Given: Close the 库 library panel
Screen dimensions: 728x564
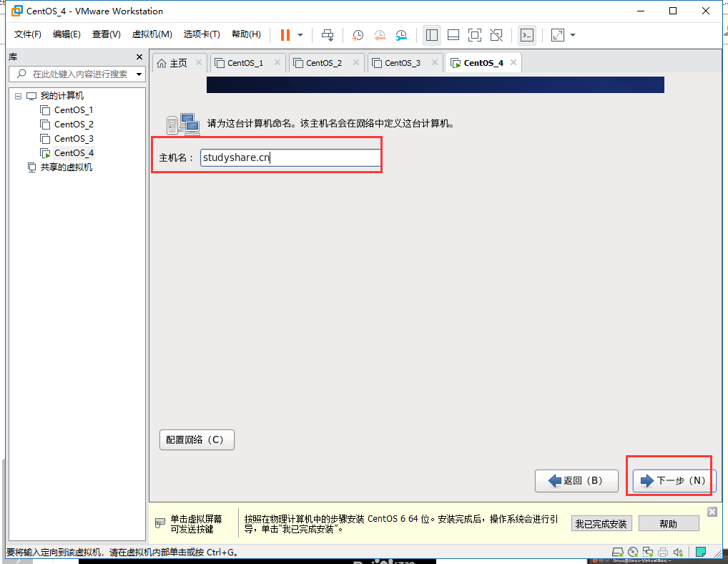Looking at the screenshot, I should tap(139, 57).
